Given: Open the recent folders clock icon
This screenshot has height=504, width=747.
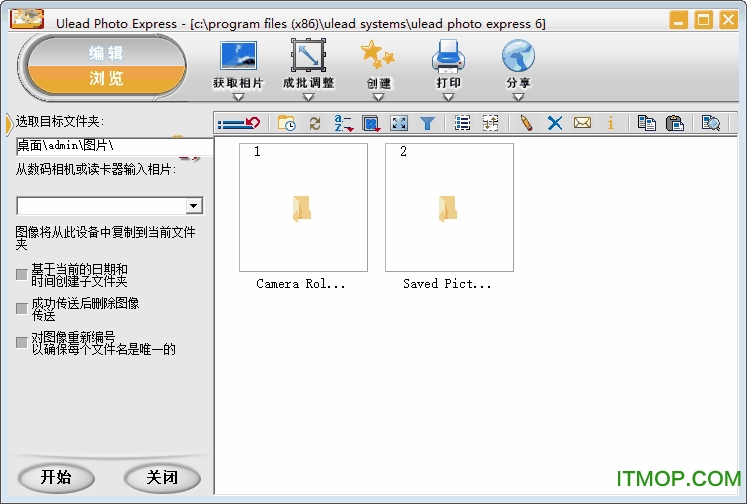Looking at the screenshot, I should click(x=287, y=123).
